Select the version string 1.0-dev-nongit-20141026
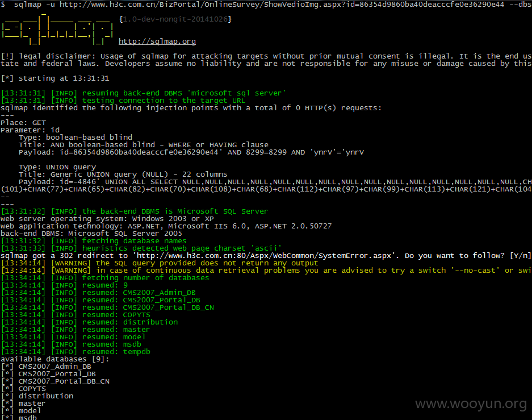 (x=175, y=19)
